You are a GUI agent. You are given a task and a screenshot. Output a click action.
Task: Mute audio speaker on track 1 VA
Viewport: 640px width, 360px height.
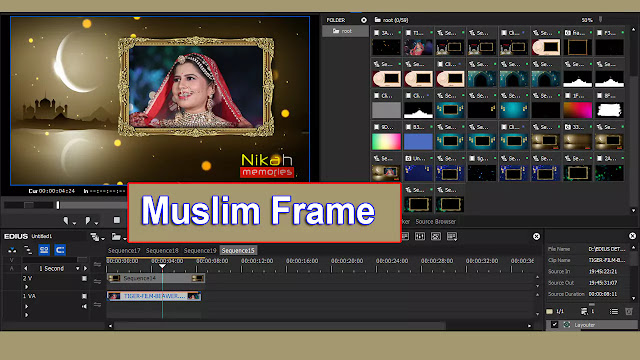(84, 306)
